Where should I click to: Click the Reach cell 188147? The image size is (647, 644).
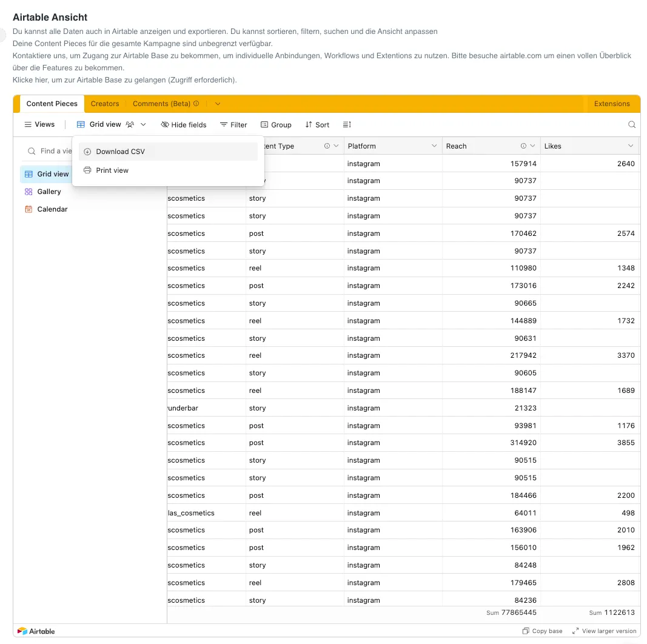[x=491, y=391]
